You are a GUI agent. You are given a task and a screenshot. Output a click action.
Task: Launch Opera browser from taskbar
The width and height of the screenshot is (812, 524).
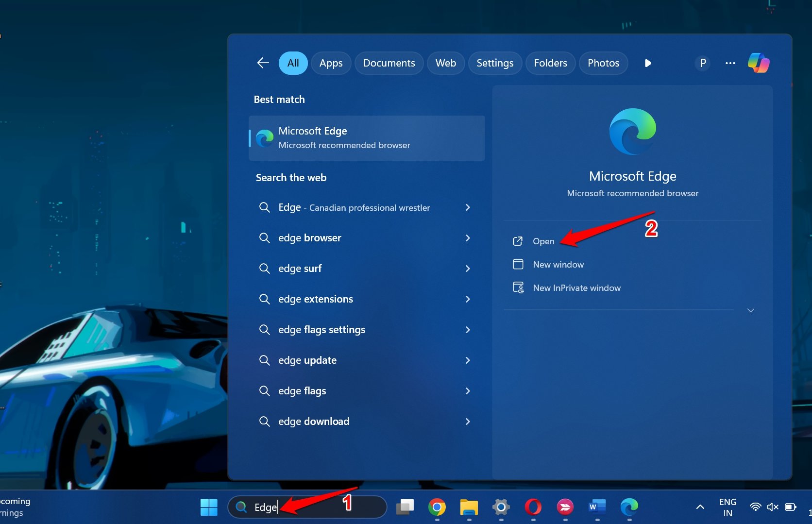[533, 507]
